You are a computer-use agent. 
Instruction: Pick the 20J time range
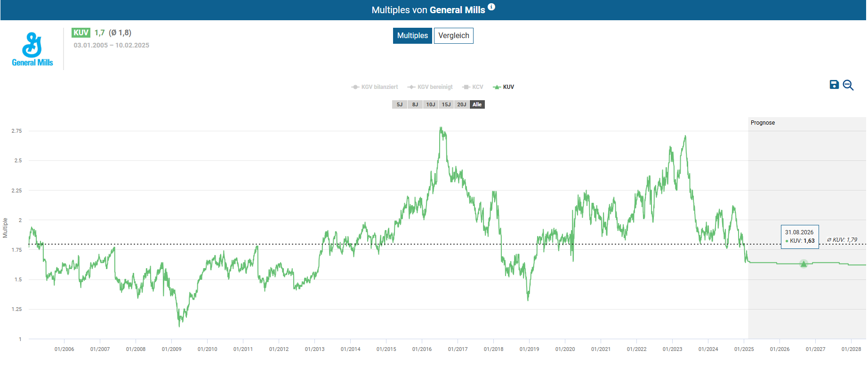tap(461, 104)
